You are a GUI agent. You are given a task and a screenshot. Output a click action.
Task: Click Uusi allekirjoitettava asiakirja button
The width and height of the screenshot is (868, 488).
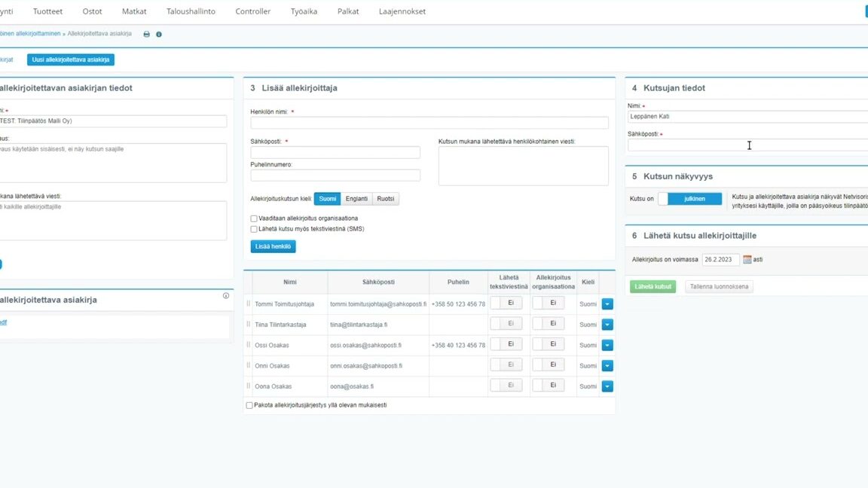coord(71,59)
